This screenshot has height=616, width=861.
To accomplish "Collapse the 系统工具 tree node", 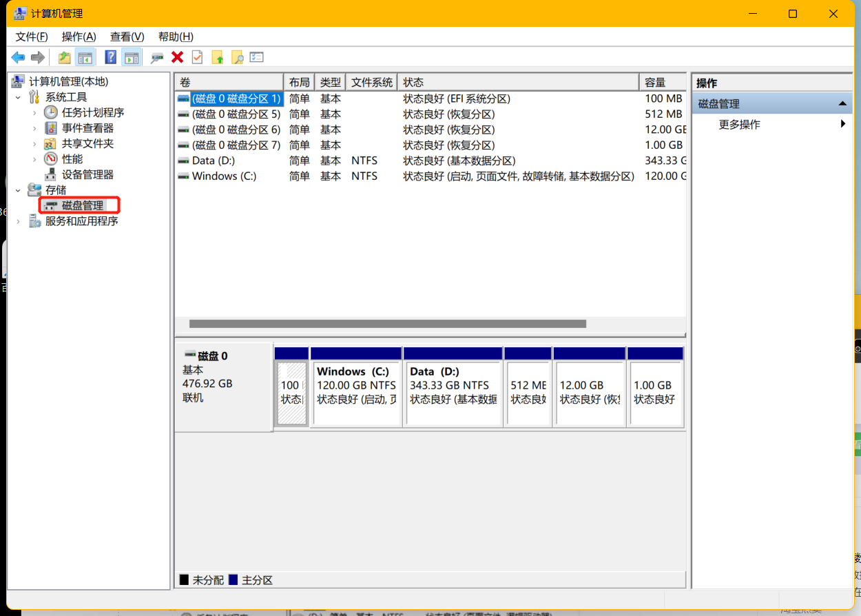I will click(x=18, y=97).
